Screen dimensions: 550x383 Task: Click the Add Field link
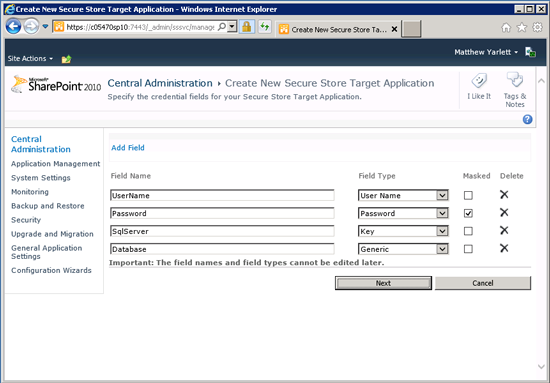(x=128, y=148)
